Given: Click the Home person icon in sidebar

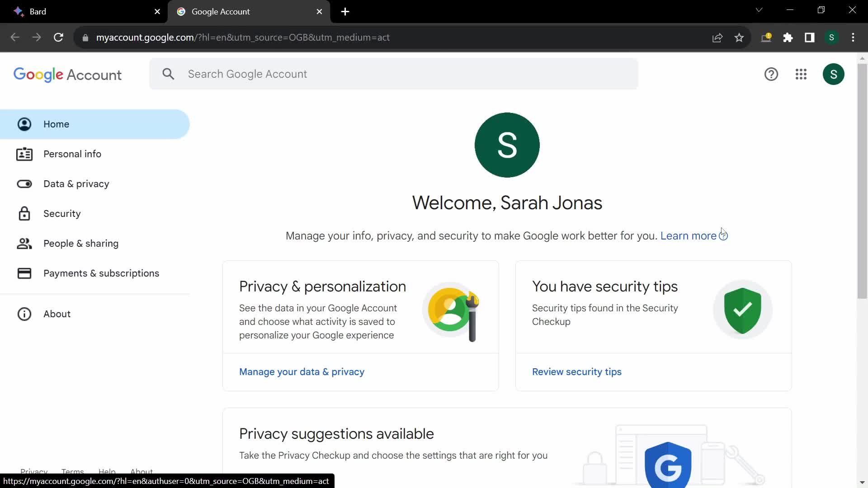Looking at the screenshot, I should coord(24,124).
